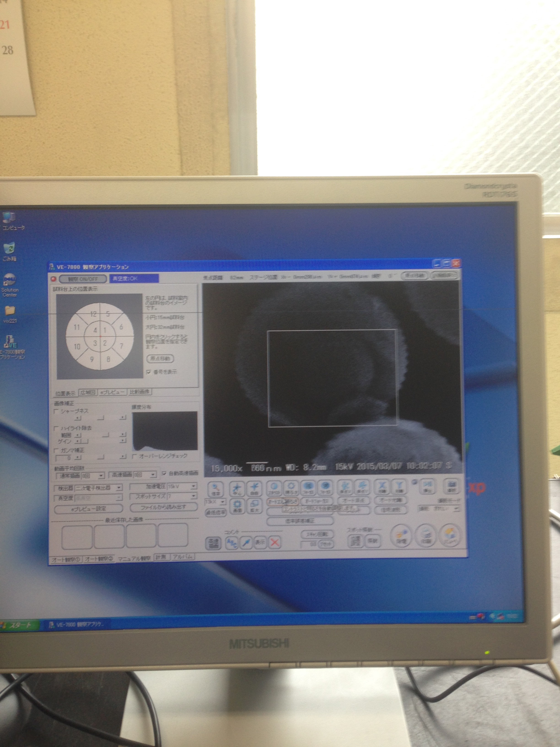Click the 印刷 print round icon
The height and width of the screenshot is (747, 560).
pos(426,536)
